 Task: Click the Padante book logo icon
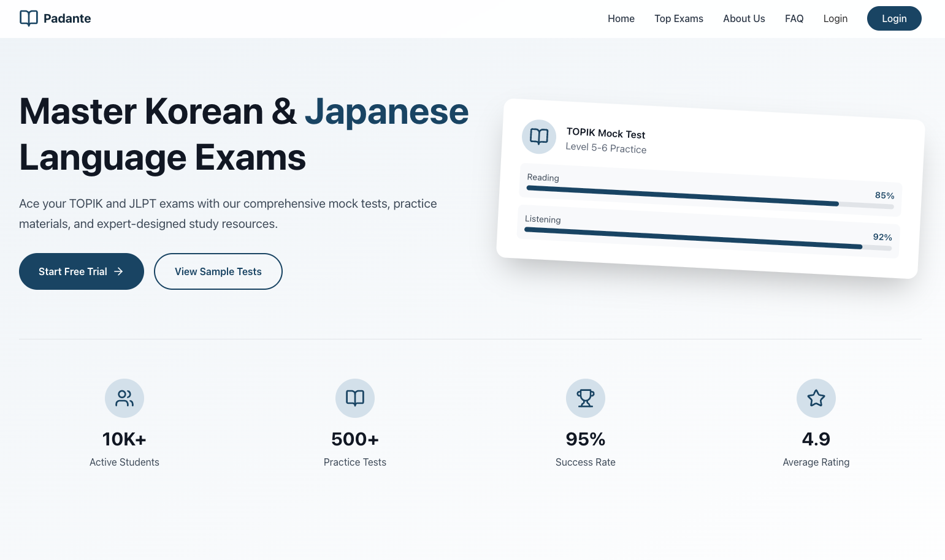28,18
